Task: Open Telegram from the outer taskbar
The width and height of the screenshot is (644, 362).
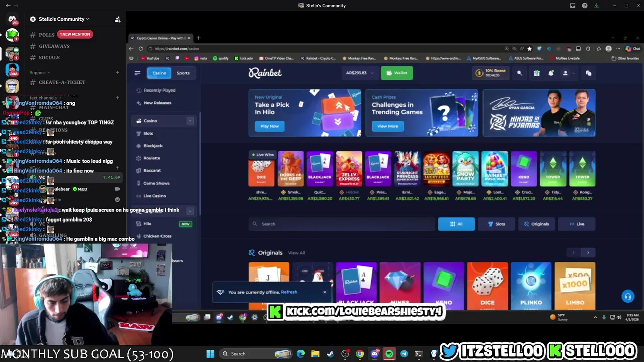Action: (404, 354)
